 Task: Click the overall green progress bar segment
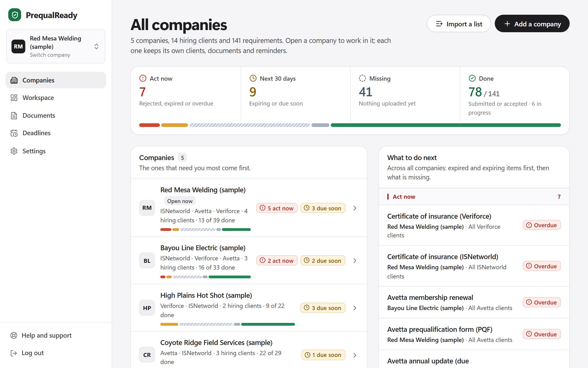pos(446,125)
